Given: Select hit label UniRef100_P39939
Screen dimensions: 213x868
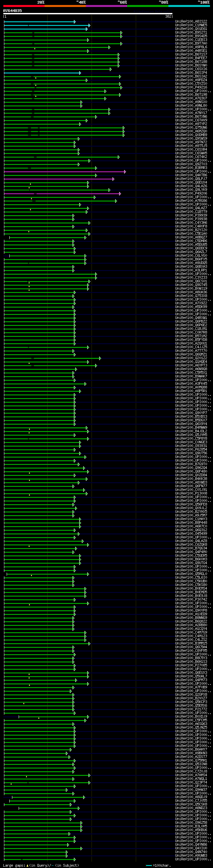Looking at the screenshot, I should click(191, 215).
